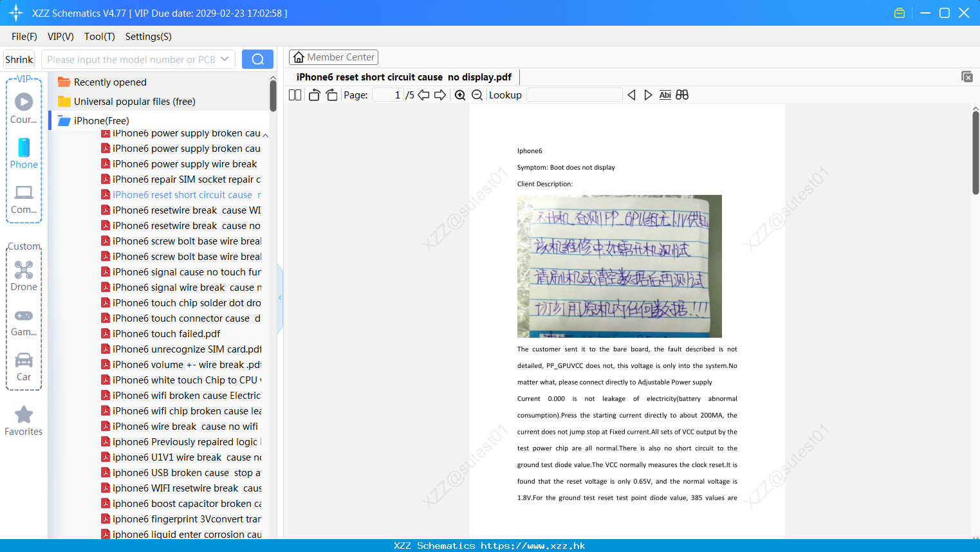980x552 pixels.
Task: Toggle Abi match-case option
Action: pos(665,95)
